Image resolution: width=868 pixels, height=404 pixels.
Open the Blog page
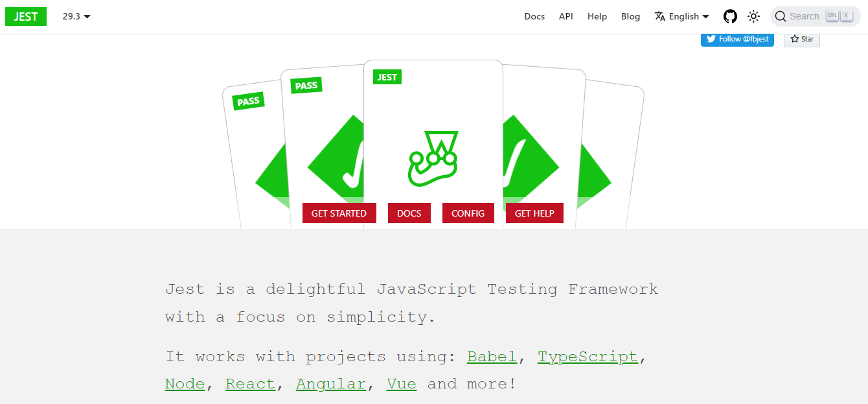[630, 16]
